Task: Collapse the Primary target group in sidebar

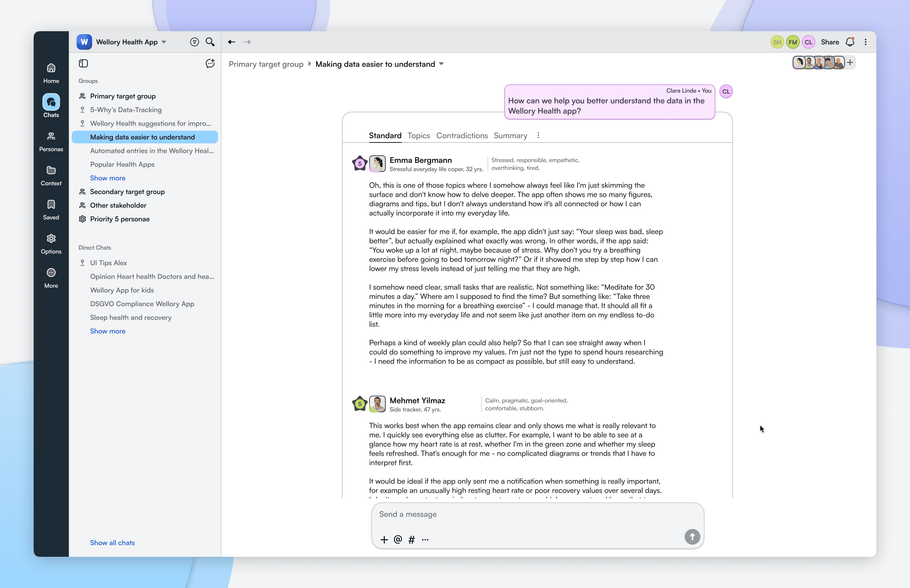Action: click(x=123, y=96)
